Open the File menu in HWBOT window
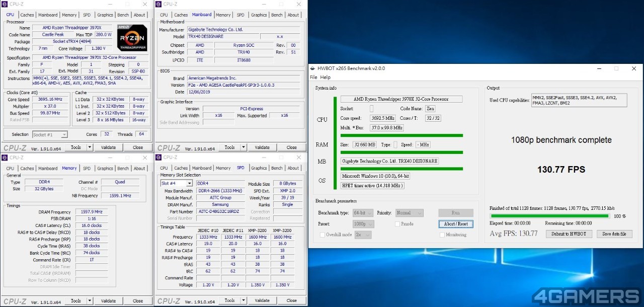644x307 pixels. (x=313, y=78)
